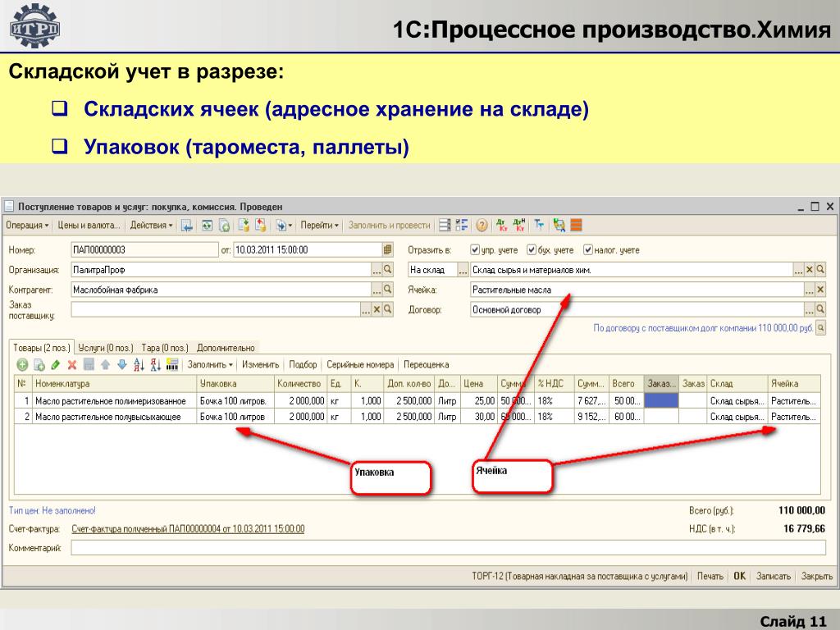This screenshot has height=630, width=840.
Task: Click the checklist settings icon before the help icon
Action: (462, 225)
